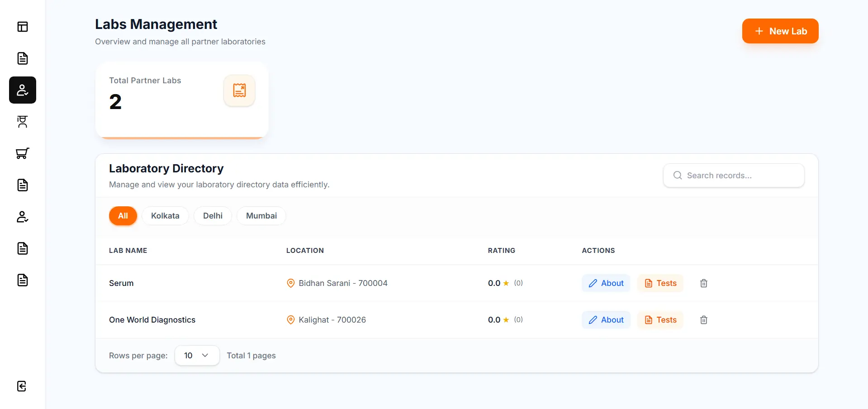Click the active user-check sidebar icon

pyautogui.click(x=23, y=90)
